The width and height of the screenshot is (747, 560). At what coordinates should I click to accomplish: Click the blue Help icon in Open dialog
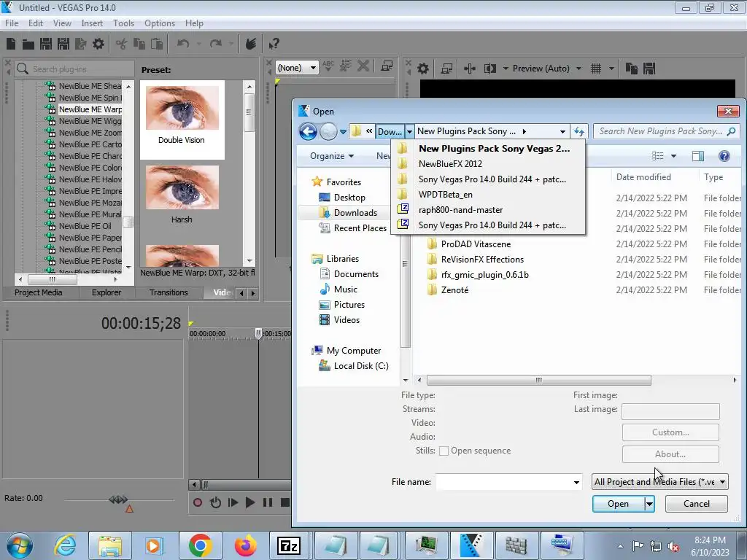point(724,156)
